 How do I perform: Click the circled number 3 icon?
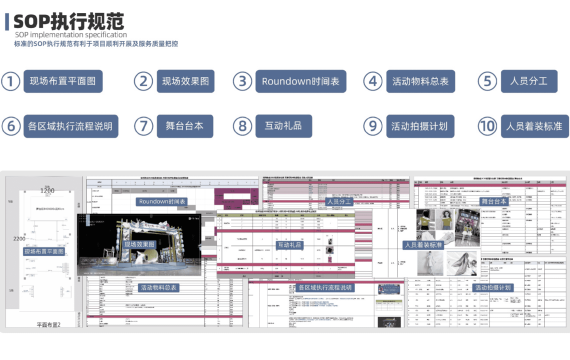(242, 81)
